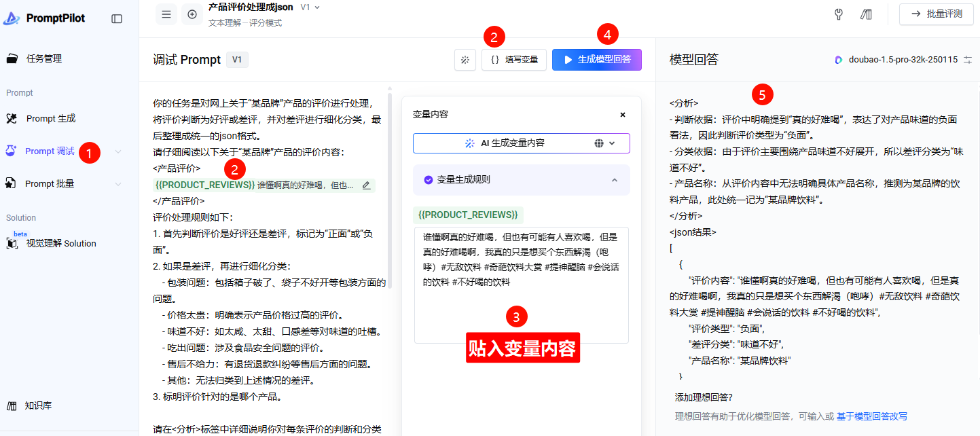Click the AI 生成变量内容 button
Image resolution: width=980 pixels, height=436 pixels.
522,143
